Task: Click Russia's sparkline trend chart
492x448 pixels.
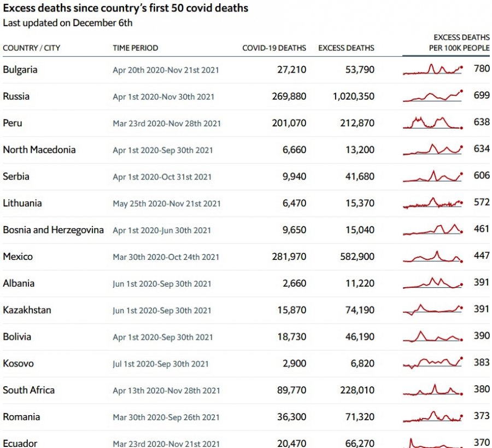Action: coord(433,96)
